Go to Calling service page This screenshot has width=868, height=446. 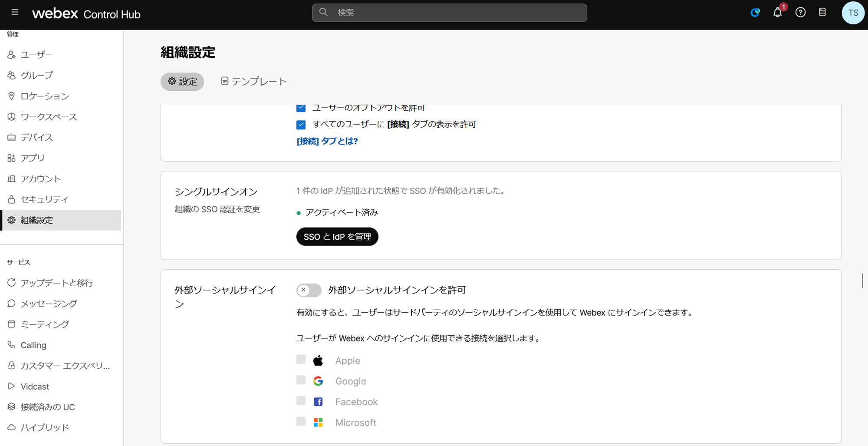click(61, 345)
